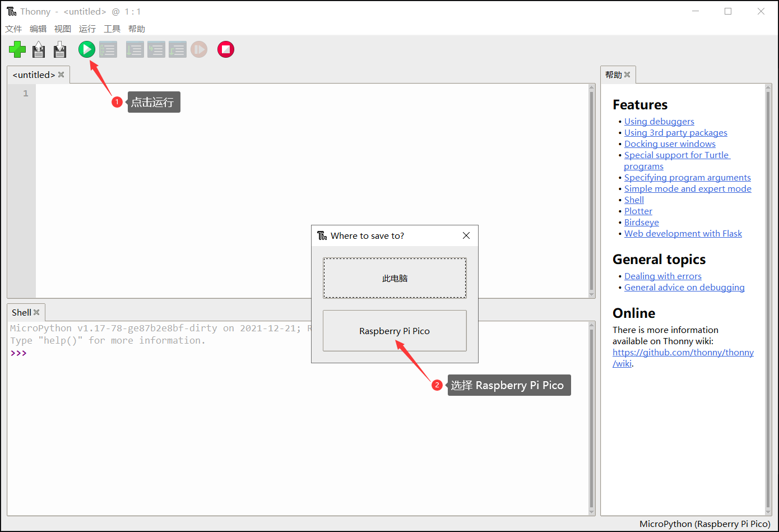Screen dimensions: 779x532
Task: Click the General topics heading
Action: coord(659,260)
